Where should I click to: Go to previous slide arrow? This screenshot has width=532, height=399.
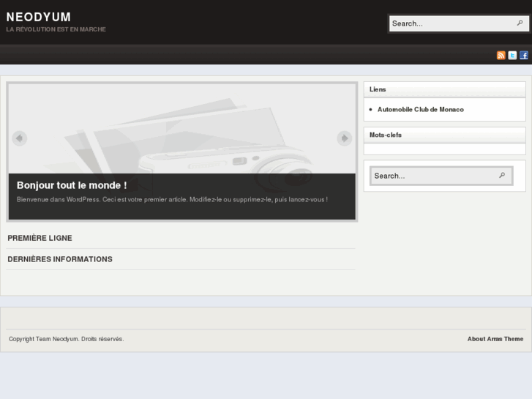(x=19, y=138)
